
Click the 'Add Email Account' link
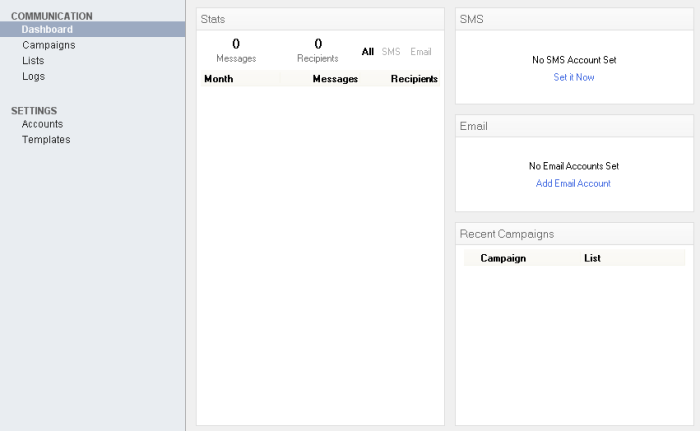[x=573, y=183]
